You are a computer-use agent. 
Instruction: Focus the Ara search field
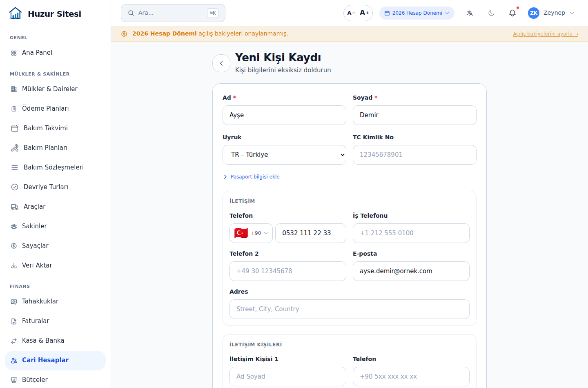(173, 13)
